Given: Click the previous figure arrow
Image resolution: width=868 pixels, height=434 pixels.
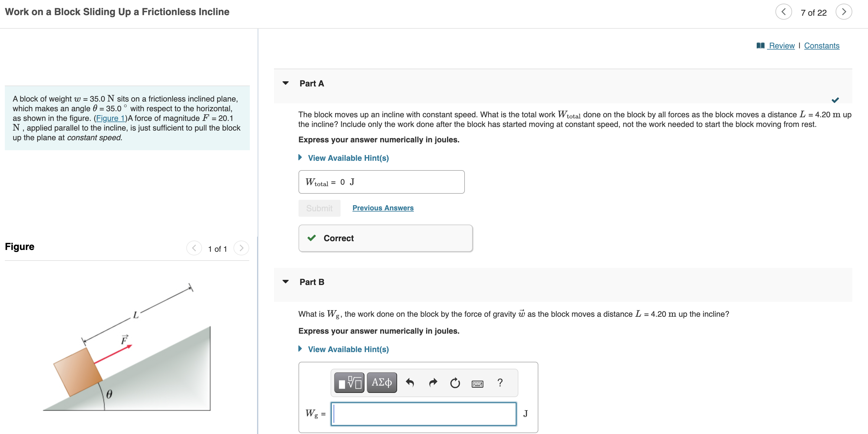Looking at the screenshot, I should click(194, 248).
